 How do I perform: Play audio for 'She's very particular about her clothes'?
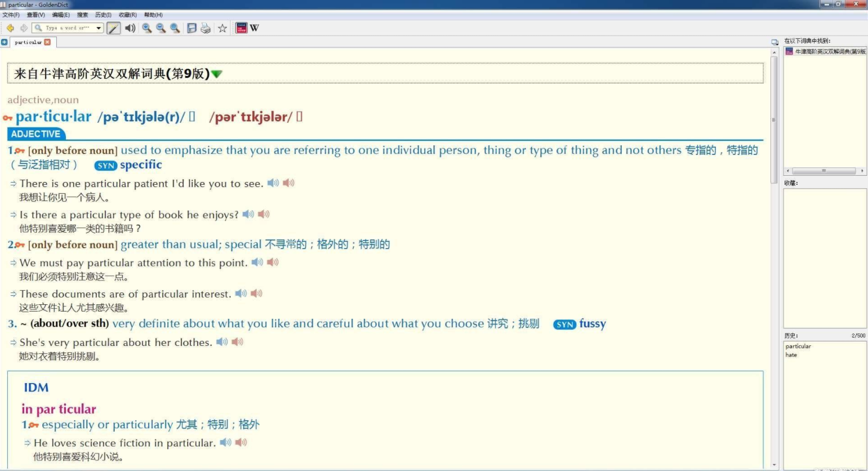(x=220, y=342)
